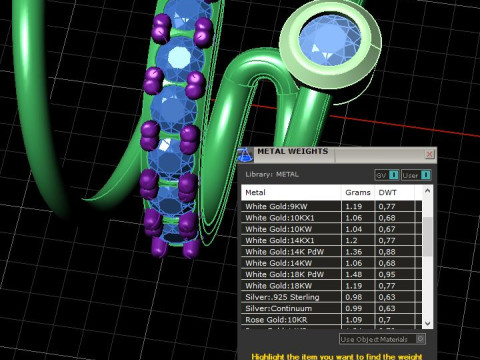Image resolution: width=480 pixels, height=360 pixels.
Task: Select the White Gold:9KW row
Action: tap(331, 206)
